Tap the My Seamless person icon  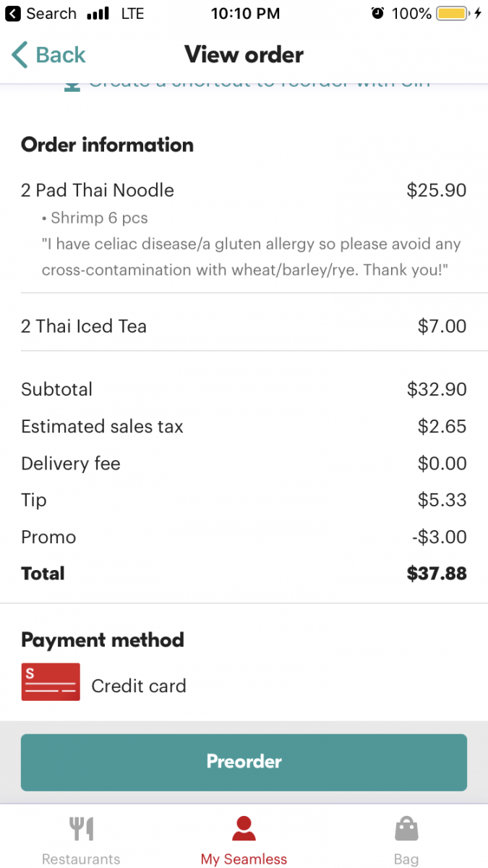(x=244, y=829)
